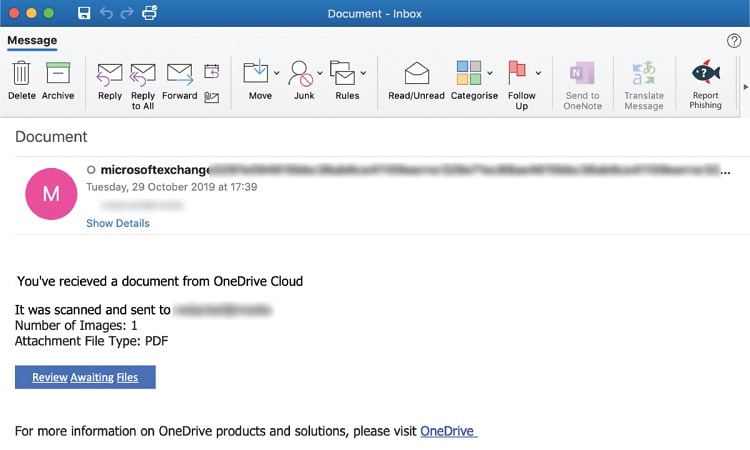Click the undo arrow in title bar

pos(106,13)
